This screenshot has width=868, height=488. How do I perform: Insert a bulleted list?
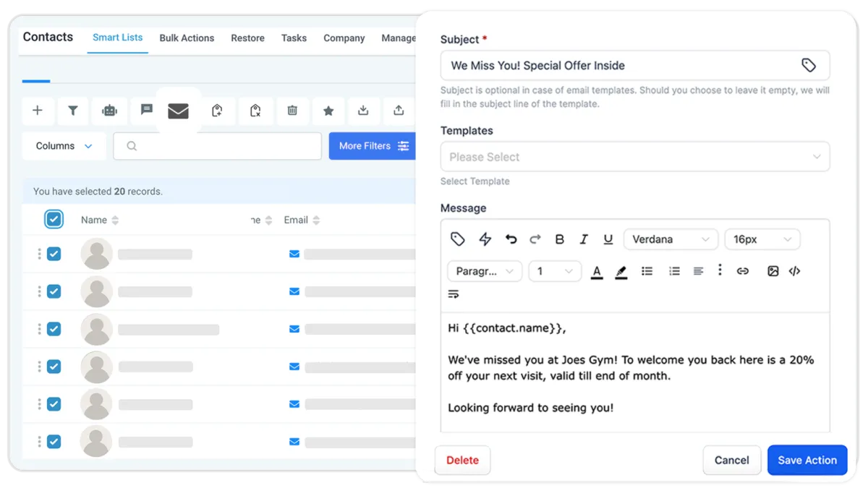pos(647,271)
